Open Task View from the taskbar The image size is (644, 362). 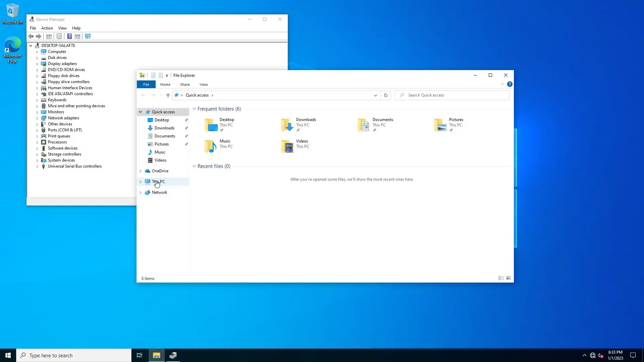[x=140, y=355]
